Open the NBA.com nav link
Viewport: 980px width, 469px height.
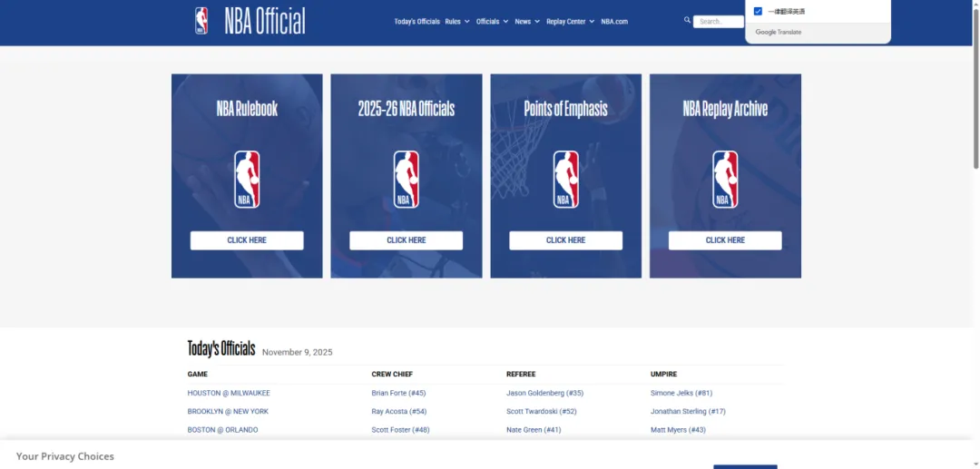[x=614, y=21]
